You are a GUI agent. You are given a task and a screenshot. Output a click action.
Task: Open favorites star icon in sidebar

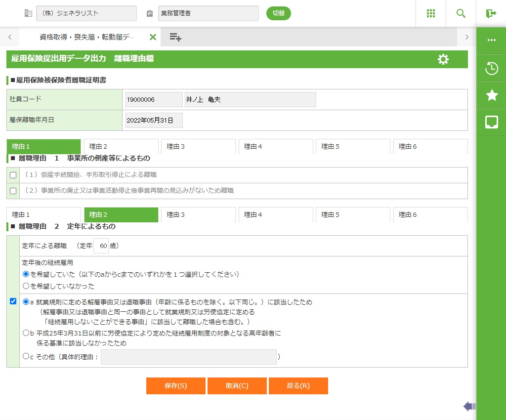[x=491, y=95]
